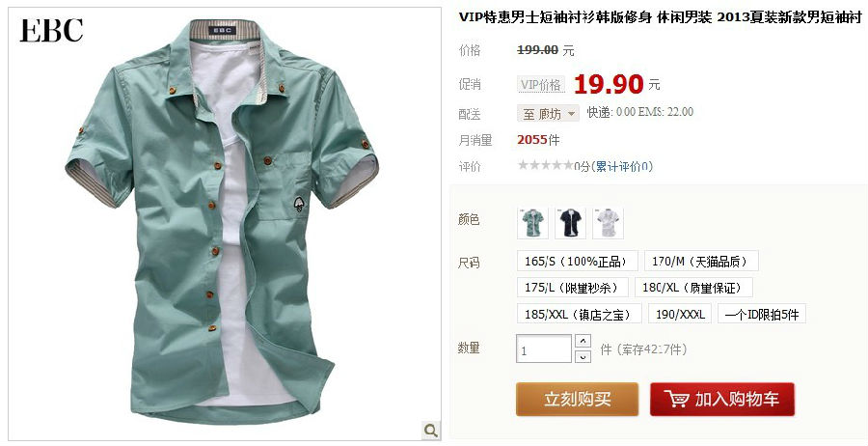Click the 立刻购买 buy now button
Screen dimensions: 868x446
coord(578,399)
